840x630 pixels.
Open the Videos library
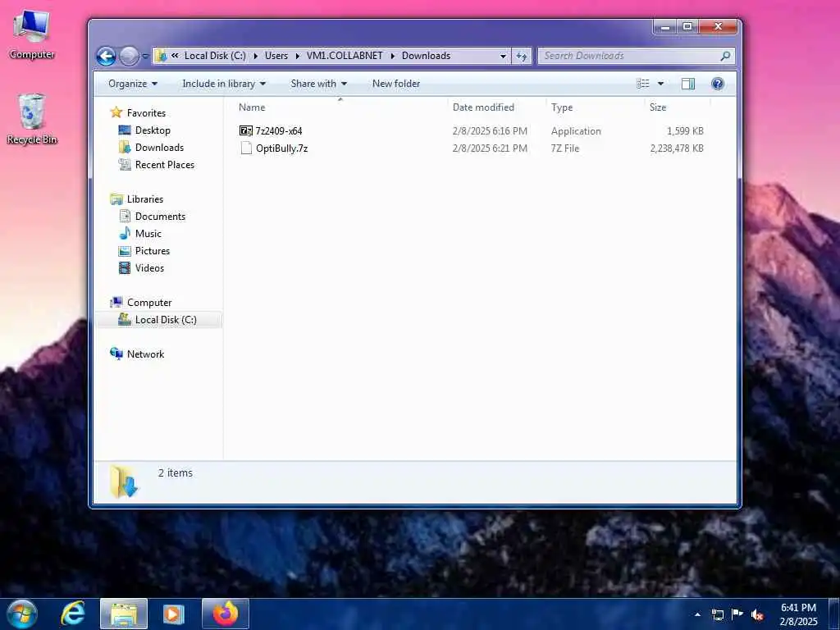(x=149, y=268)
